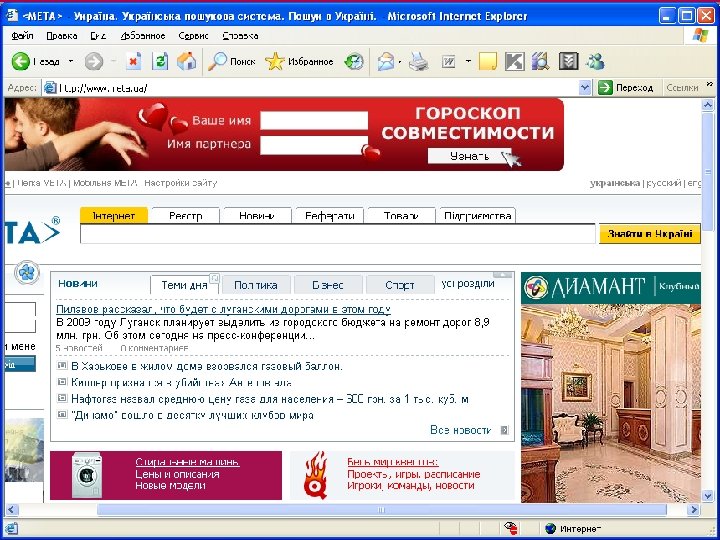Click the Узнать button in horoscope banner
Viewport: 720px width, 540px height.
[469, 156]
